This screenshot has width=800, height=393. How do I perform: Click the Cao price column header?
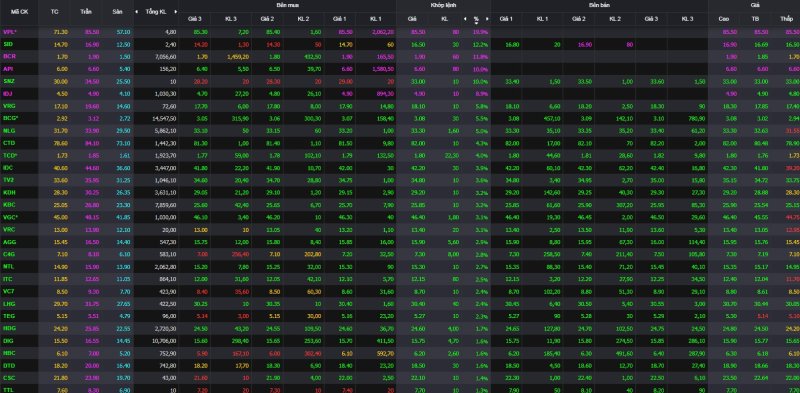(x=723, y=19)
